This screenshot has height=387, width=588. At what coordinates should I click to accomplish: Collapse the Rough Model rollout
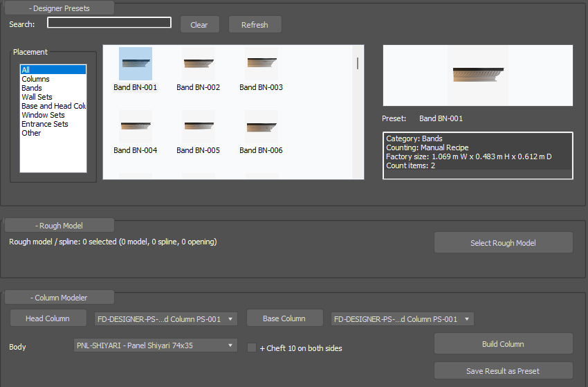pos(59,226)
